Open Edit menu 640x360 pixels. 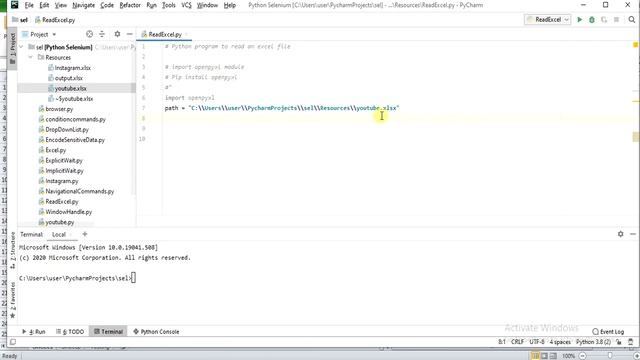coord(44,5)
